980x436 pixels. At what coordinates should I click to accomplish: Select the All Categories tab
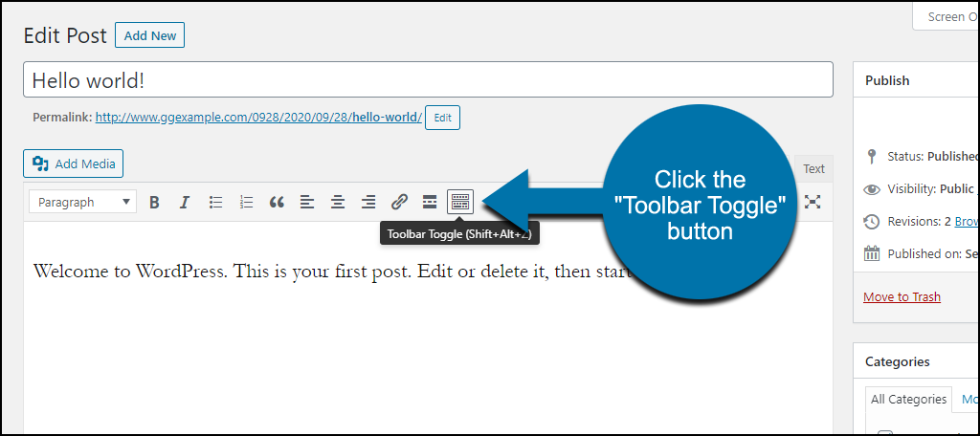pos(909,399)
